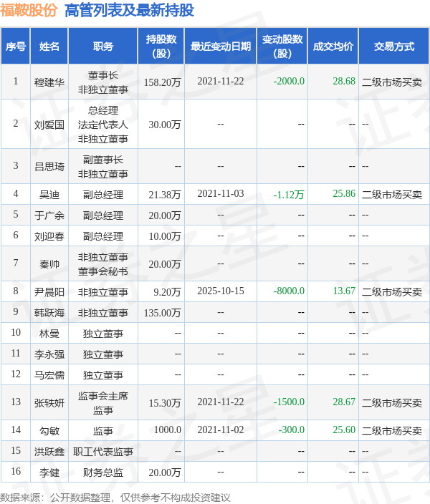This screenshot has width=430, height=504.
Task: Select the name 秦帅
Action: pyautogui.click(x=49, y=264)
